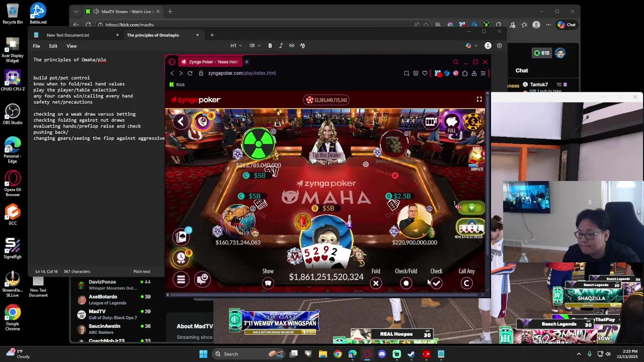The height and width of the screenshot is (362, 644).
Task: Open DavizPonze recommended channel
Action: coord(114,285)
